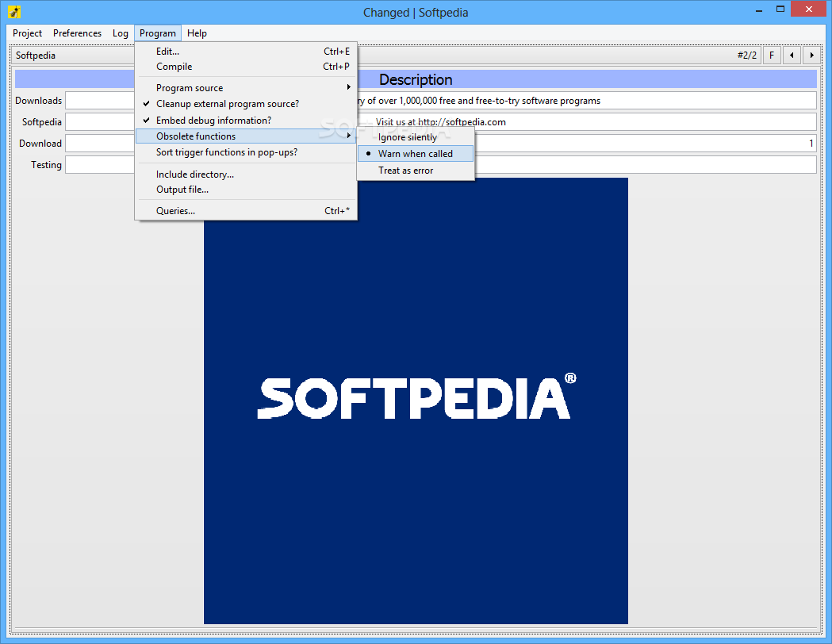Viewport: 832px width, 644px height.
Task: Select Treat as error option
Action: tap(416, 171)
